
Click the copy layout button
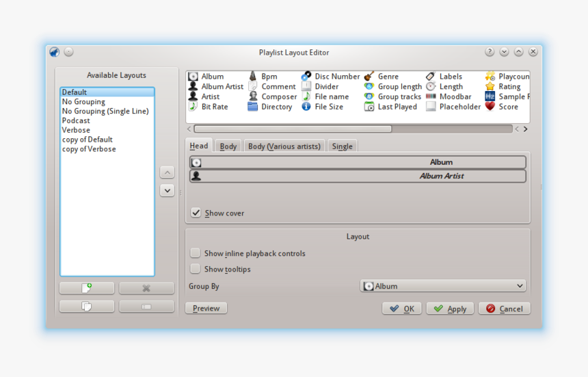[x=87, y=307]
